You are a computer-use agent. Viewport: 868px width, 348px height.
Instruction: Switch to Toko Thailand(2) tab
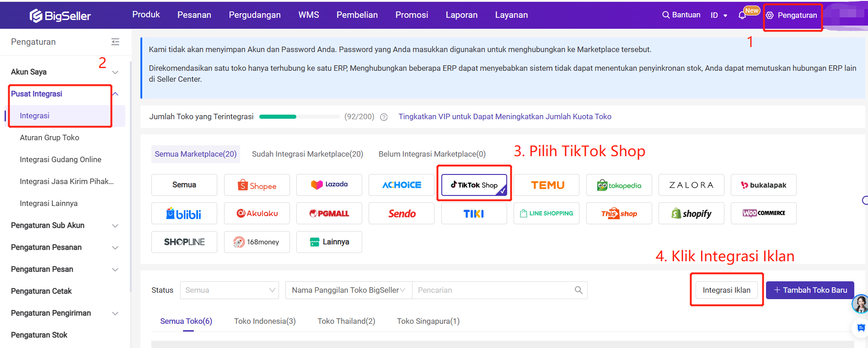coord(346,322)
